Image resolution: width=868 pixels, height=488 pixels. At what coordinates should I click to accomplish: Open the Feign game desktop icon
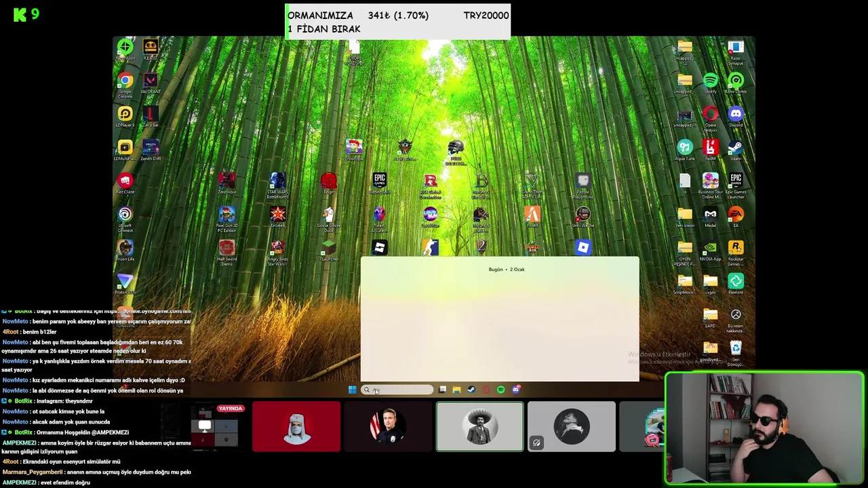(328, 181)
